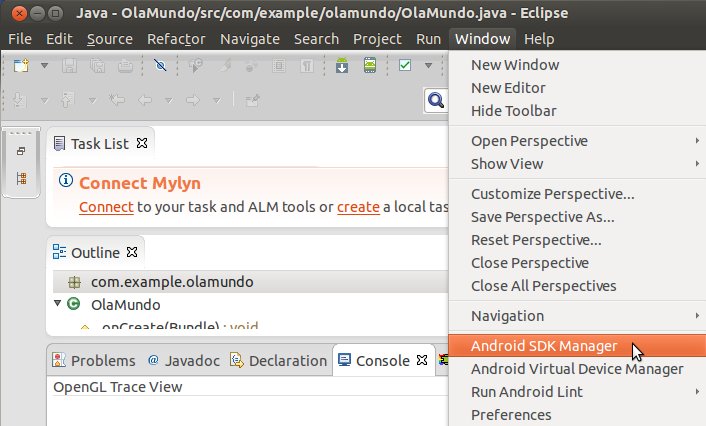Select com.example.olamundo in Outline

pos(250,282)
